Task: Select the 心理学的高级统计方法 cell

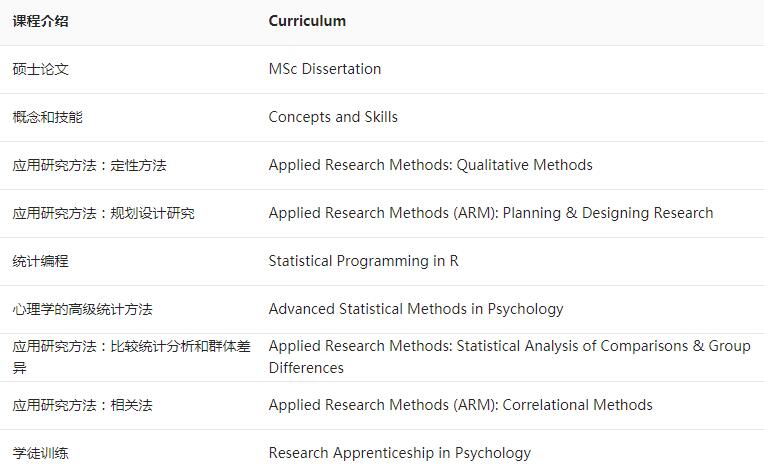Action: tap(83, 309)
